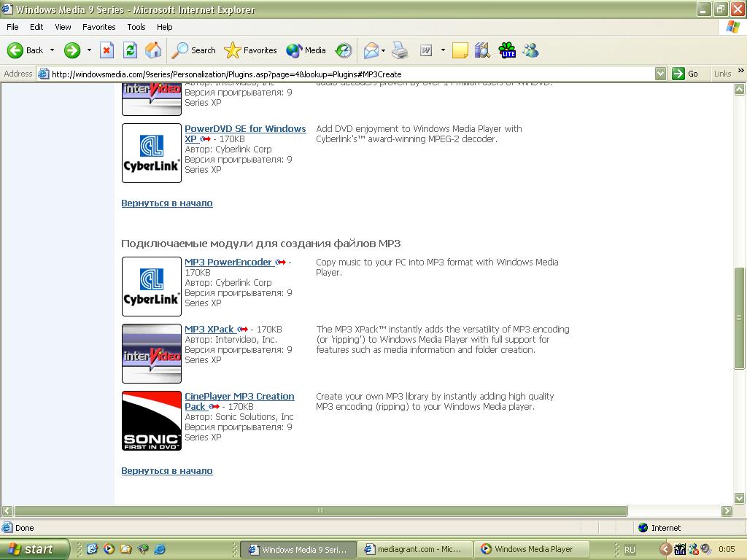Expand the Mail dropdown arrow

(383, 50)
